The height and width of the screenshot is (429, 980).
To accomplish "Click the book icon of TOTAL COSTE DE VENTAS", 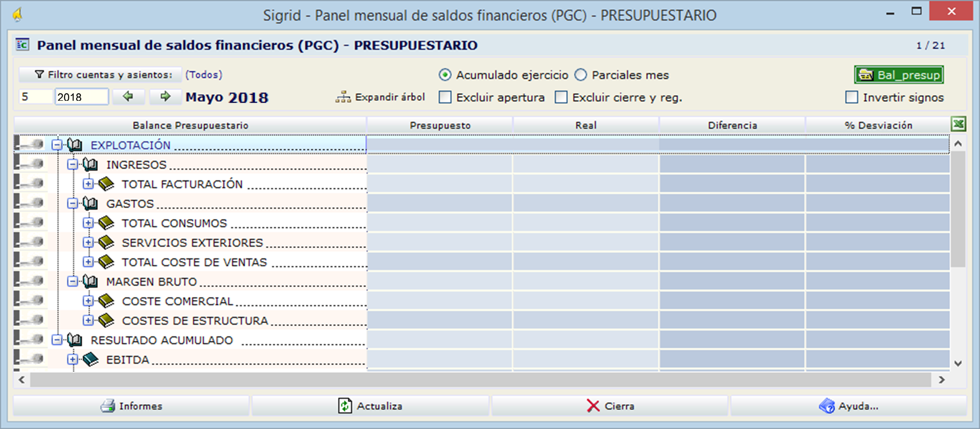I will pos(106,262).
